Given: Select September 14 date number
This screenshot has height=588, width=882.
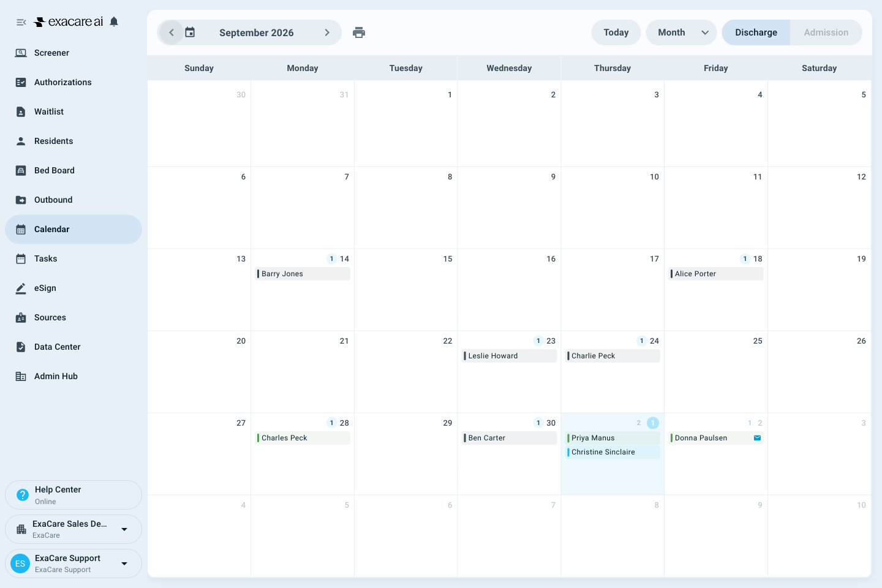Looking at the screenshot, I should 344,259.
